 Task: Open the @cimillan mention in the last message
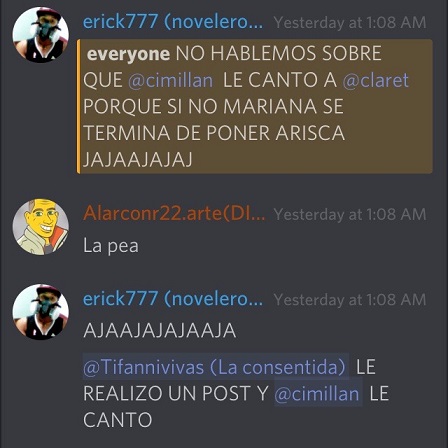coord(318,393)
